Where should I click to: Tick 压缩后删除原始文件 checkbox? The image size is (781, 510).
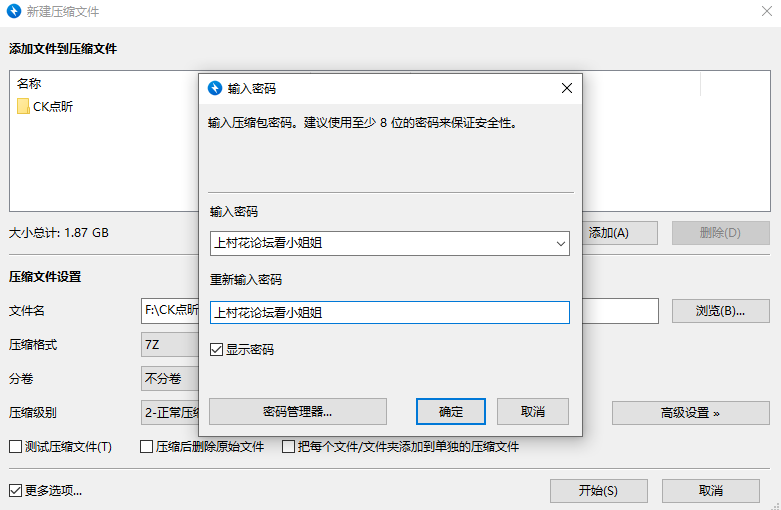click(147, 447)
